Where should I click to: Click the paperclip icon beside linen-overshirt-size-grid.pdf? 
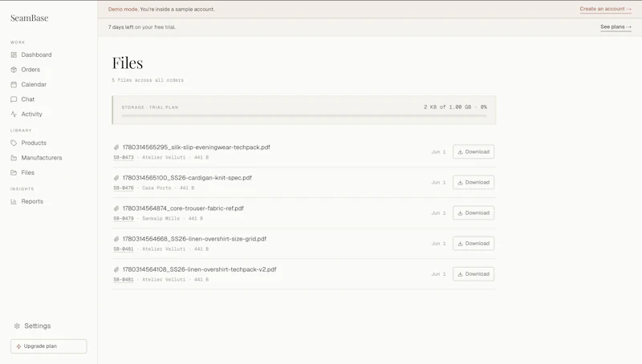(116, 239)
